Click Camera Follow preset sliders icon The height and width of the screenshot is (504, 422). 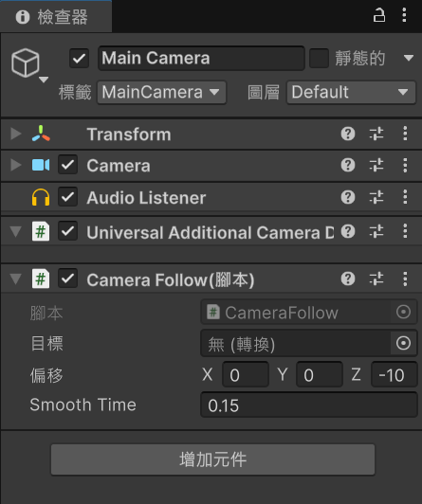376,279
